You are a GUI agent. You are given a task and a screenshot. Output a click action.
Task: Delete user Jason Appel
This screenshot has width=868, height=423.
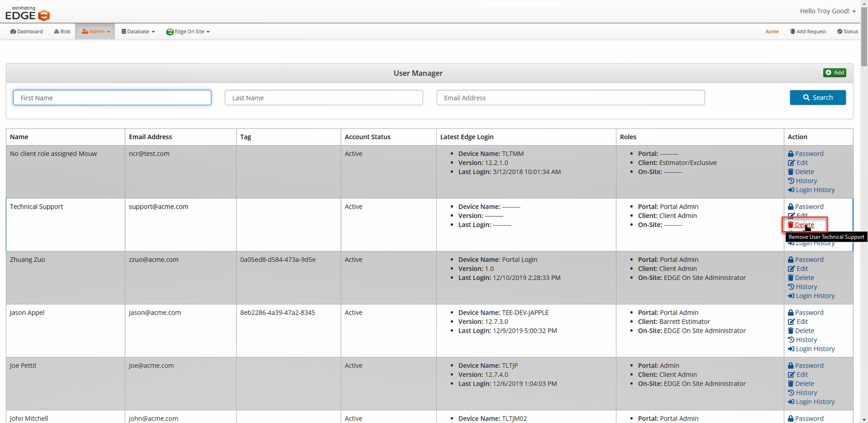pos(801,331)
